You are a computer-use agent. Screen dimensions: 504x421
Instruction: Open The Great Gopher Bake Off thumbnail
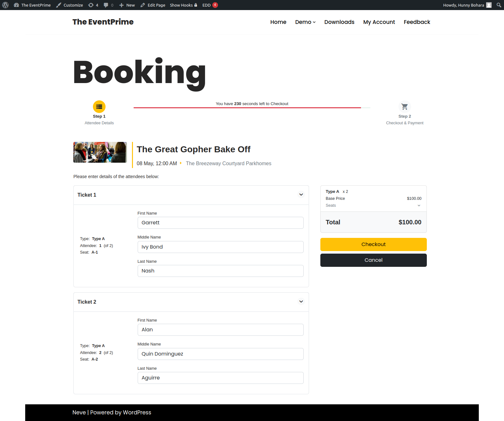click(x=100, y=152)
